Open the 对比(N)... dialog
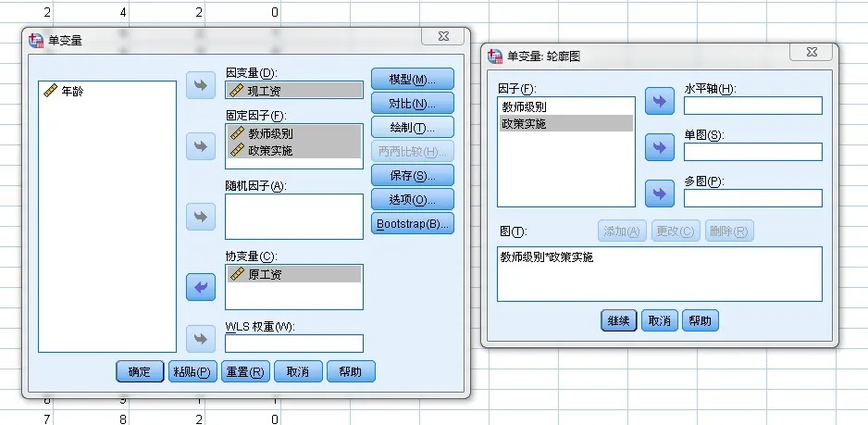Screen dimensions: 868x425 [413, 103]
